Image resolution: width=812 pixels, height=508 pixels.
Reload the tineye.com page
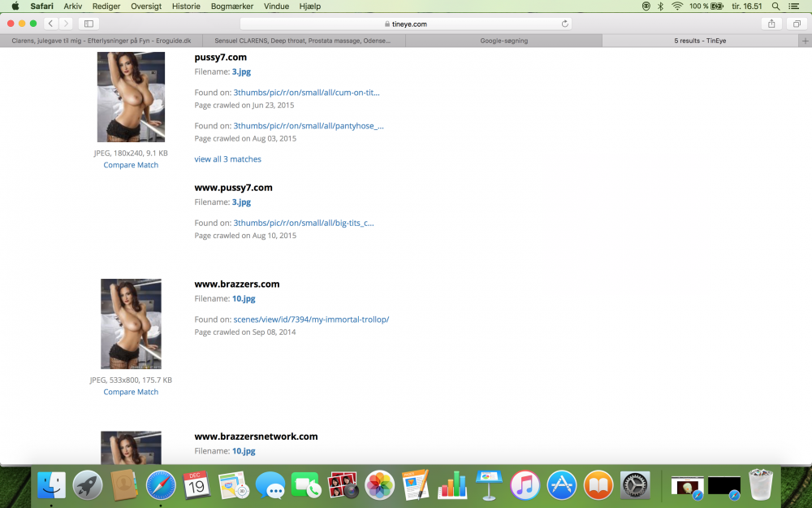coord(564,24)
